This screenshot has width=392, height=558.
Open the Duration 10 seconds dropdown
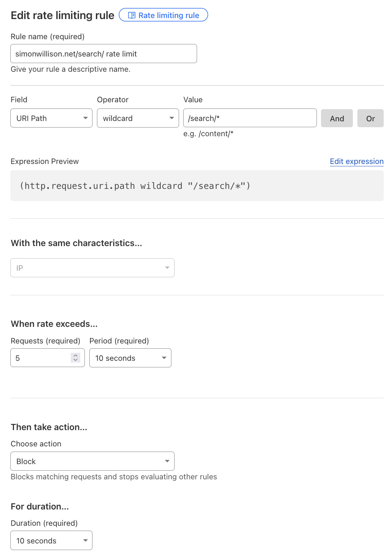[51, 540]
